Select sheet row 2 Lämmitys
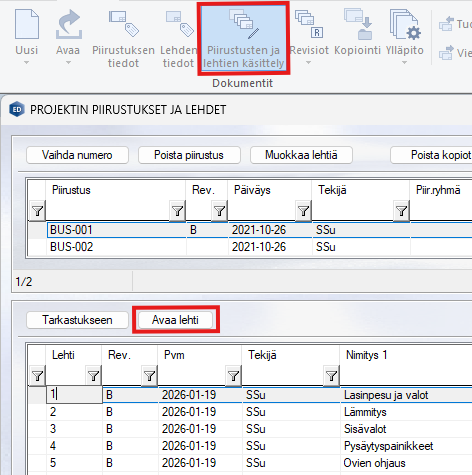The width and height of the screenshot is (472, 475). [250, 412]
